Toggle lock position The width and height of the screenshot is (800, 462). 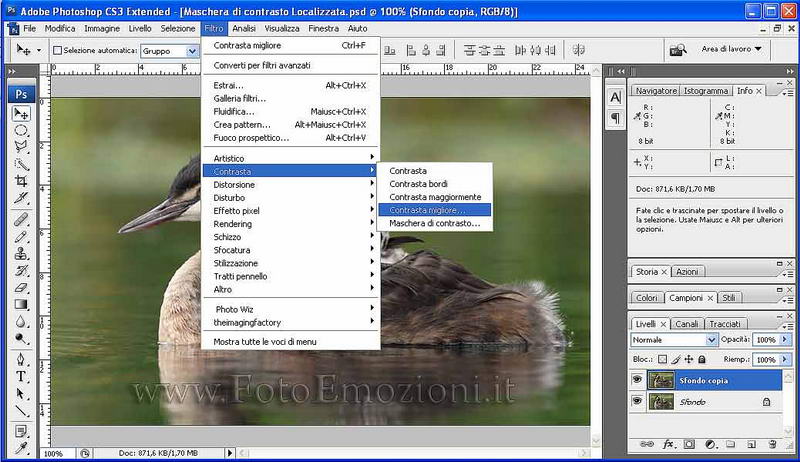click(x=689, y=359)
